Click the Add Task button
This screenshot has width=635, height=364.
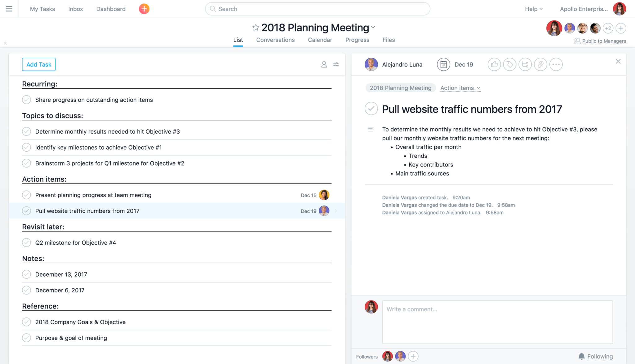click(39, 64)
